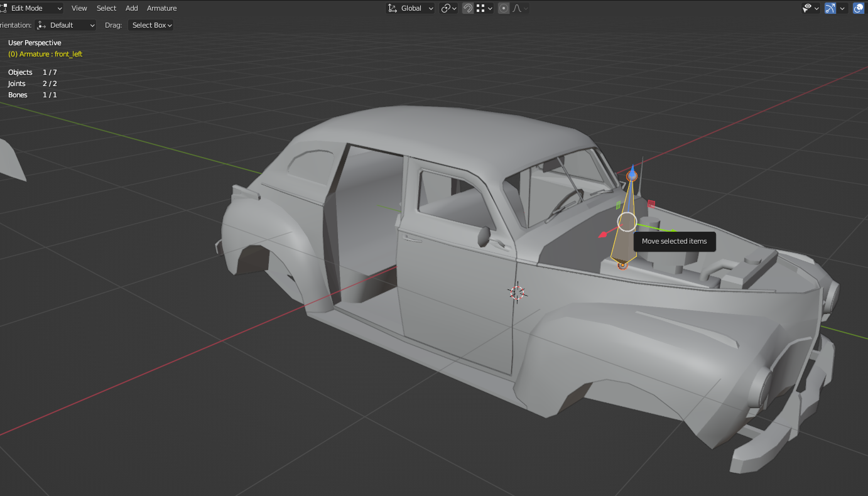
Task: Click the white move gizmo center circle
Action: tap(627, 221)
